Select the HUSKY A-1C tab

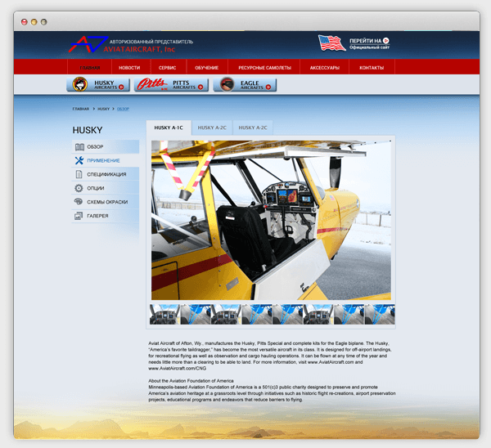(x=169, y=128)
